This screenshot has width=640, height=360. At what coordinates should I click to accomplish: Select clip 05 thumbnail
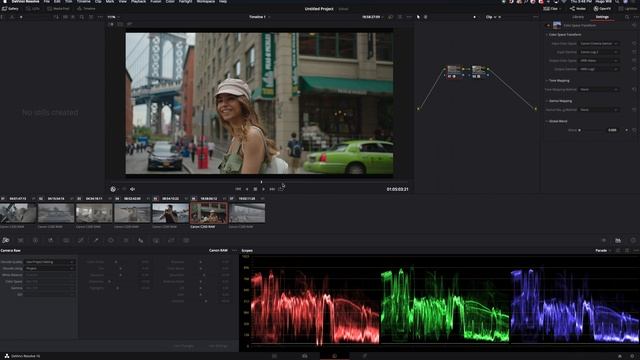point(170,213)
